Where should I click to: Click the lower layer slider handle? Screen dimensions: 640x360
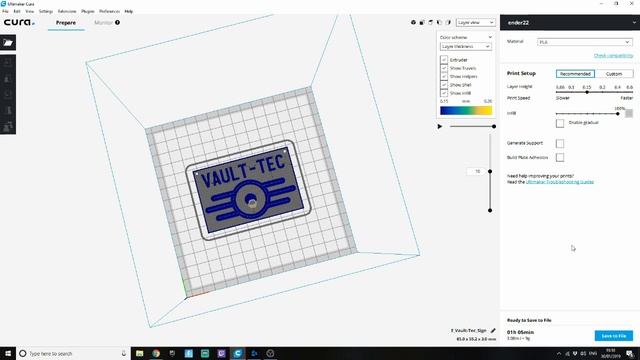490,211
